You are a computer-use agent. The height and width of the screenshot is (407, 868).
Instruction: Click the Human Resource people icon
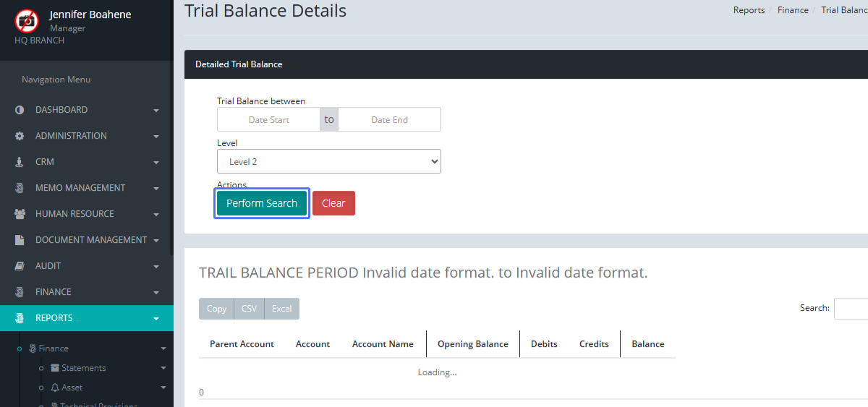point(20,214)
